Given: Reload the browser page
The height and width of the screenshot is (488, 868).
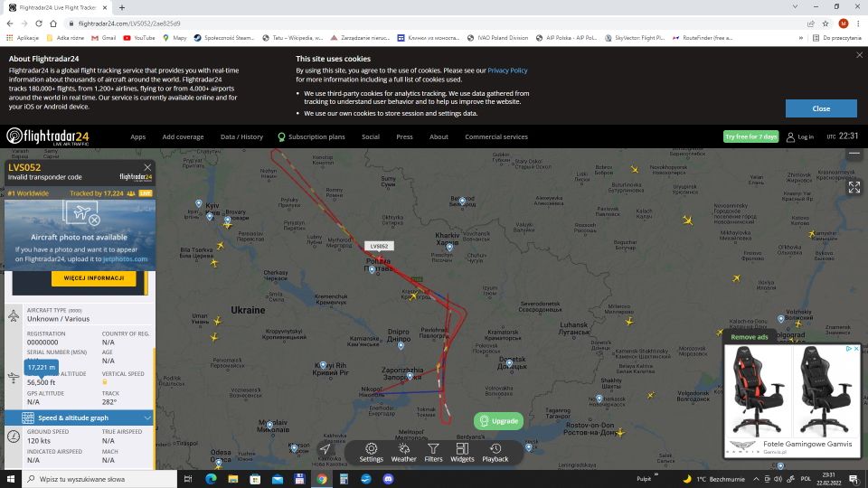Looking at the screenshot, I should (39, 23).
